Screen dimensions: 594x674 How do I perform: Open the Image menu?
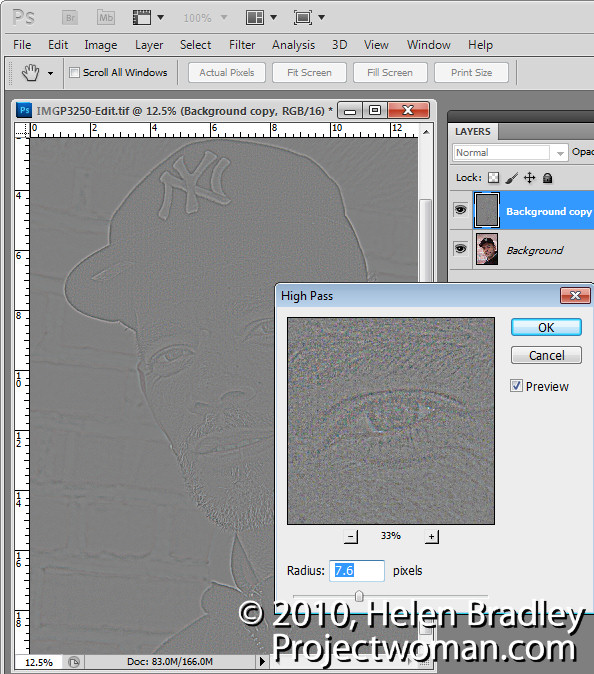(101, 45)
